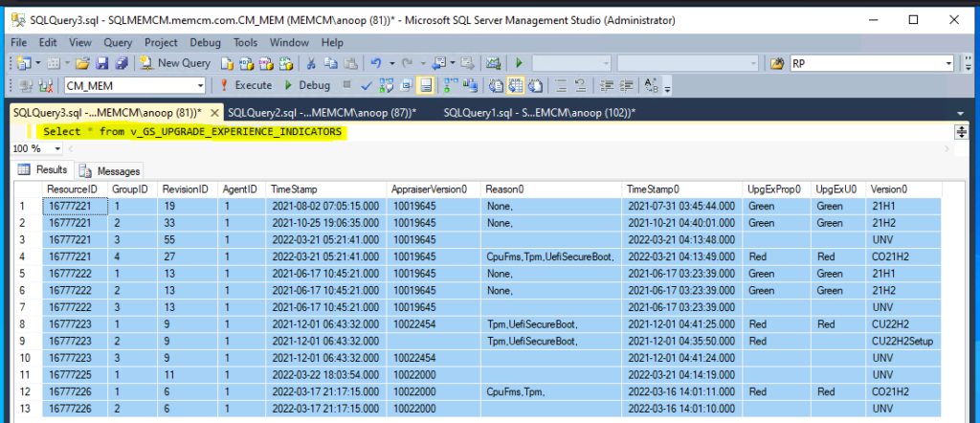Switch to the Messages tab
The width and height of the screenshot is (980, 423).
pos(111,170)
